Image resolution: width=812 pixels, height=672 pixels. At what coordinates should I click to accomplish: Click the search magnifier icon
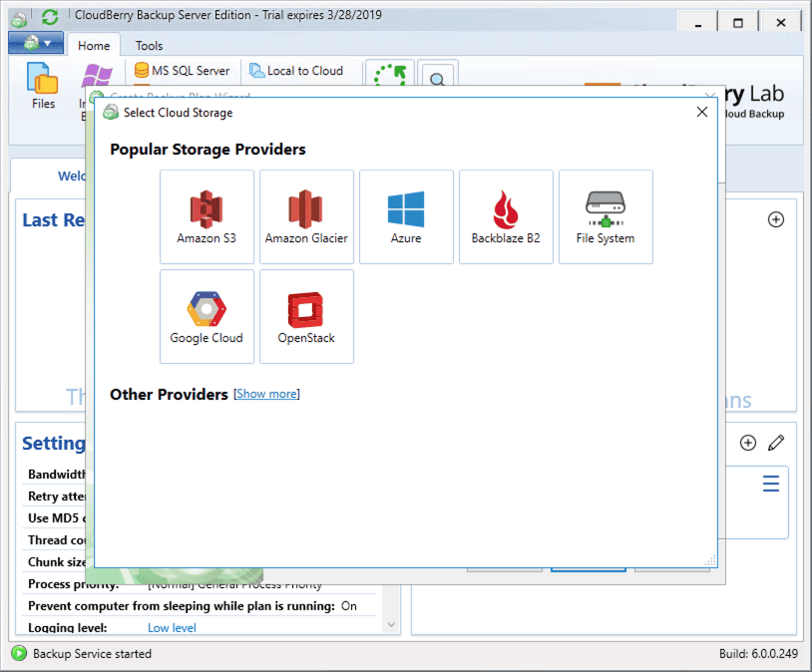(439, 78)
